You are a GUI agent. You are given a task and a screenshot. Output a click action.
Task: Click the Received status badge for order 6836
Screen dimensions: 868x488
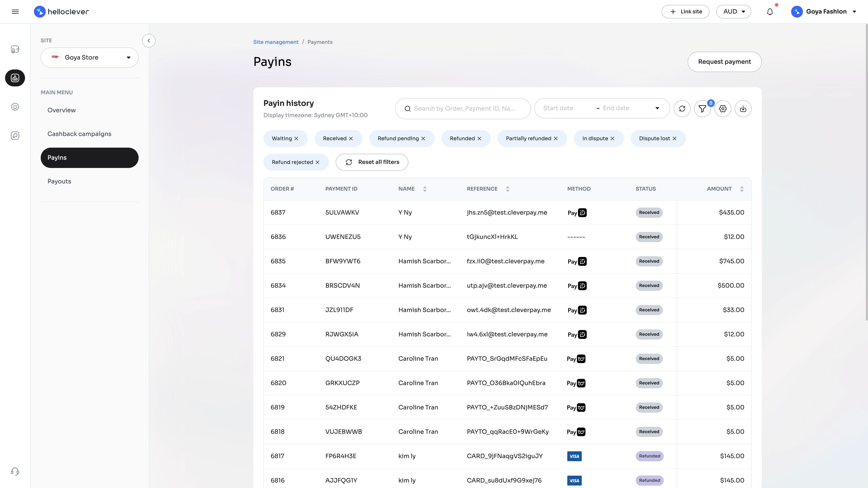click(649, 237)
